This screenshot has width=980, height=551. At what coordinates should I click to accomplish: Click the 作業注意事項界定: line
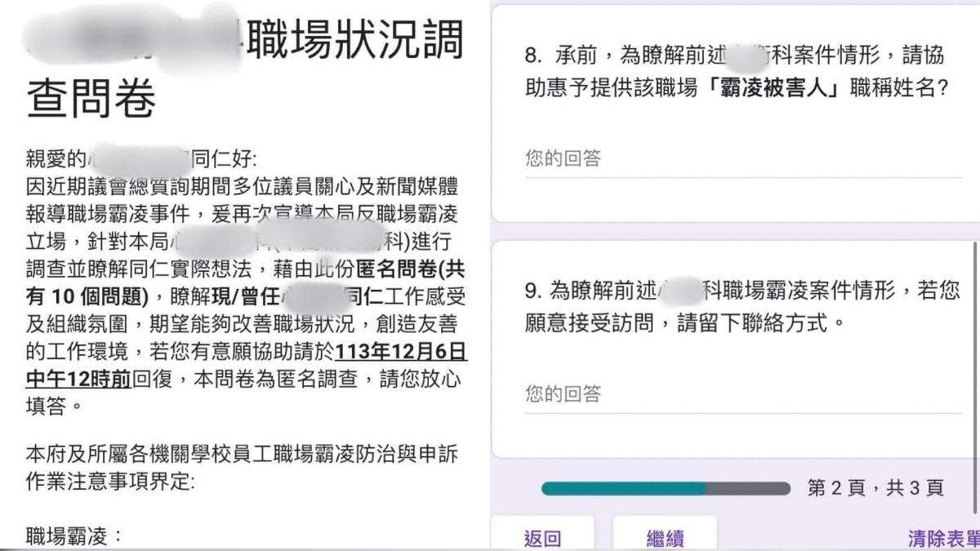coord(110,482)
